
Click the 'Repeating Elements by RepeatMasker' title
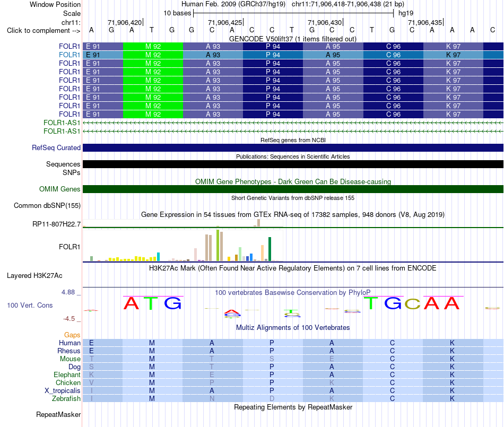point(293,407)
